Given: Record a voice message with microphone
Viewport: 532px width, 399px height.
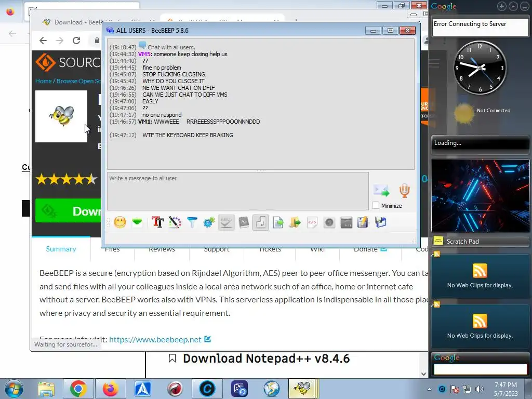Looking at the screenshot, I should [404, 191].
